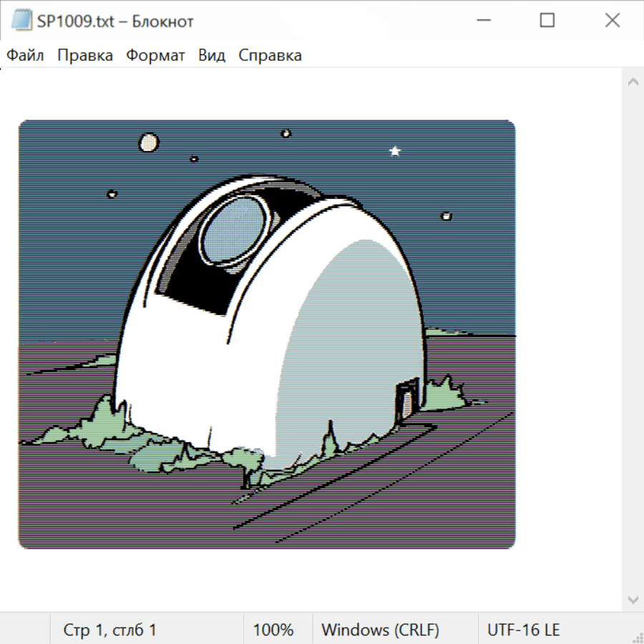The width and height of the screenshot is (644, 644).
Task: Open the Правка menu
Action: (x=85, y=56)
